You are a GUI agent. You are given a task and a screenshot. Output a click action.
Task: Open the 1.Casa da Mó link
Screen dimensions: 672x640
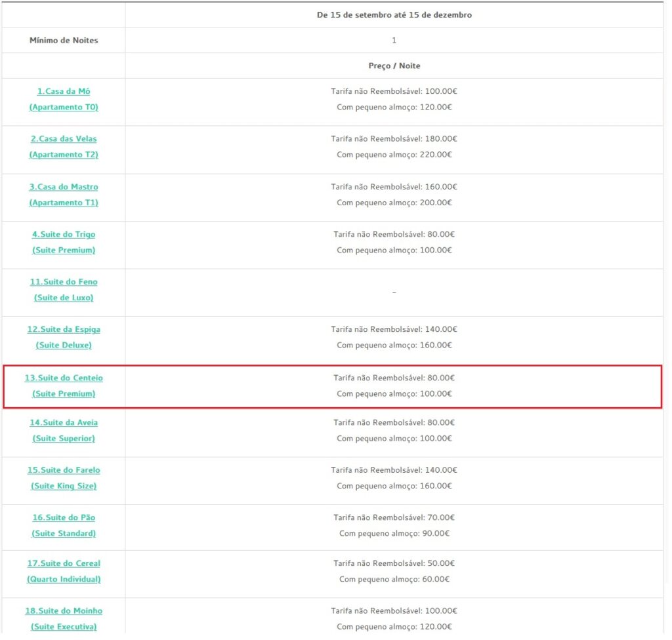[x=64, y=91]
